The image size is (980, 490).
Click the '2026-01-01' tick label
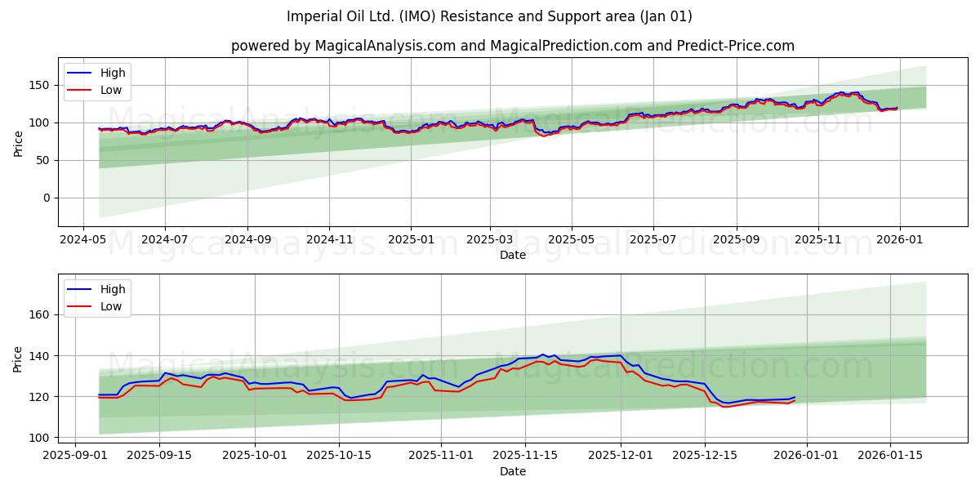807,457
